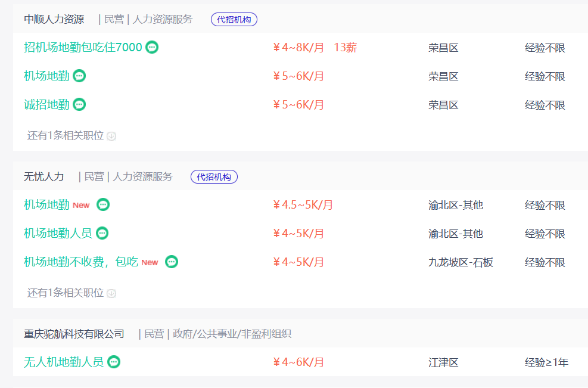The width and height of the screenshot is (588, 388).
Task: Click 代招机构 tag beside 无忧人力
Action: coord(214,177)
